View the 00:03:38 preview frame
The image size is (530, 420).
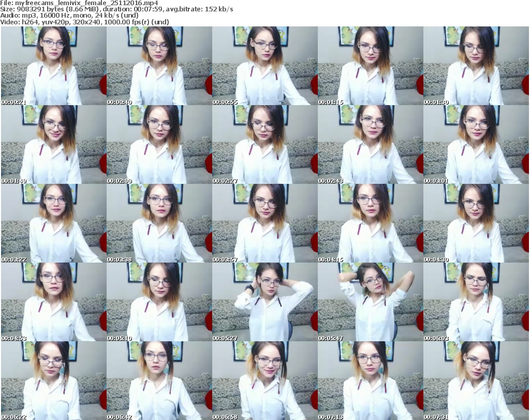[159, 223]
